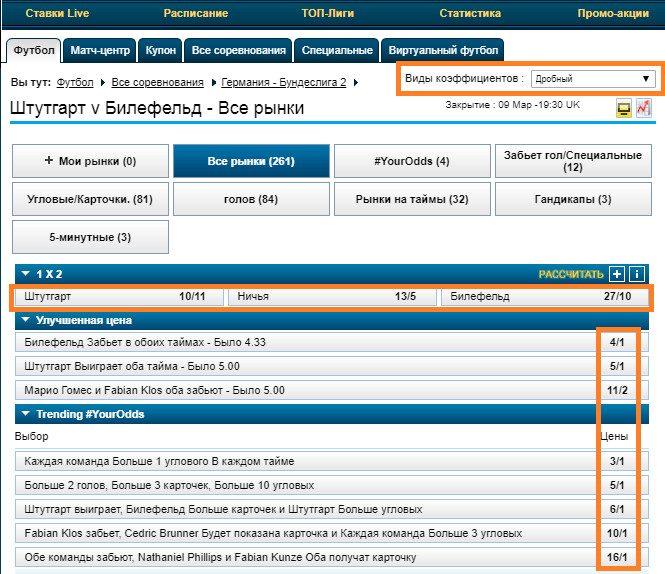Open the match statistics chart icon

click(x=643, y=108)
